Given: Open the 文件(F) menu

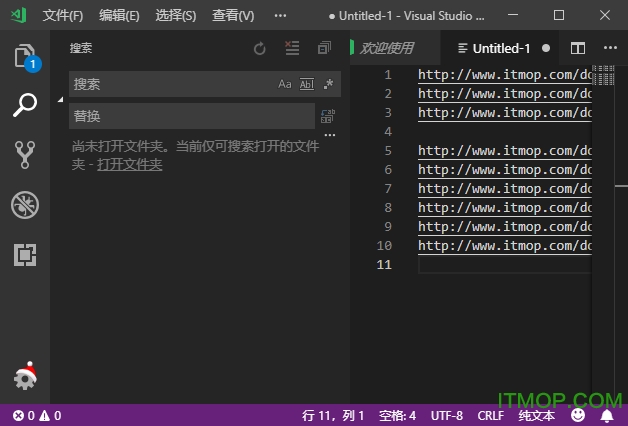Looking at the screenshot, I should click(63, 16).
